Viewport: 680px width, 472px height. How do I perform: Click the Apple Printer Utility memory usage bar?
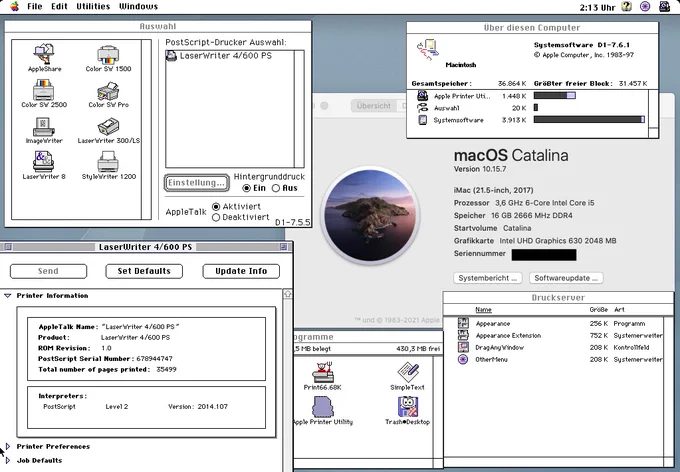pyautogui.click(x=555, y=96)
